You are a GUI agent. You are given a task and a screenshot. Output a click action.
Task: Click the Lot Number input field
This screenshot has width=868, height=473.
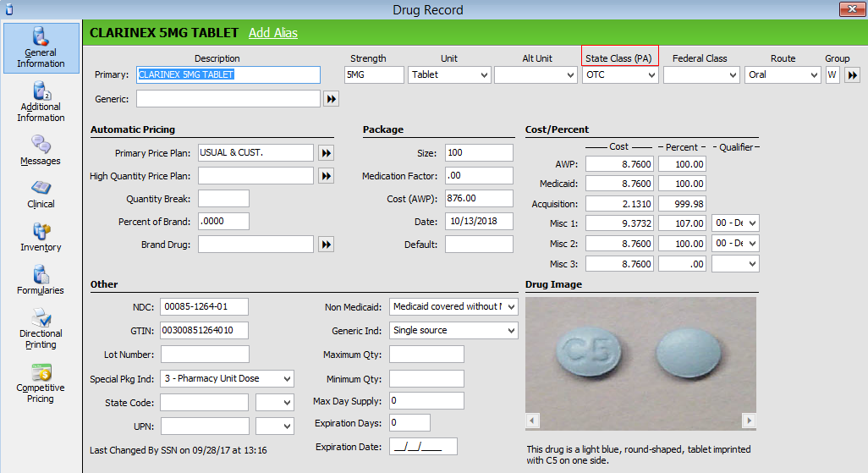pos(205,355)
